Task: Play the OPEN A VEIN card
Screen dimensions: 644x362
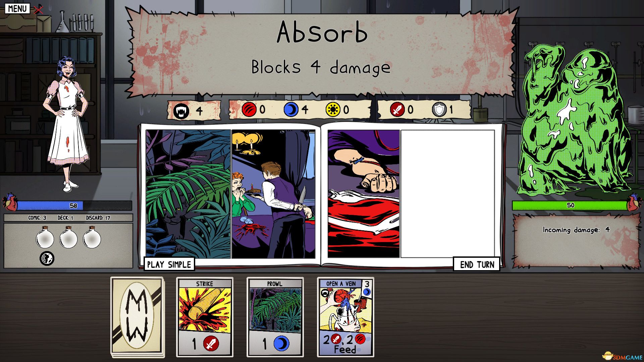Action: pos(345,317)
